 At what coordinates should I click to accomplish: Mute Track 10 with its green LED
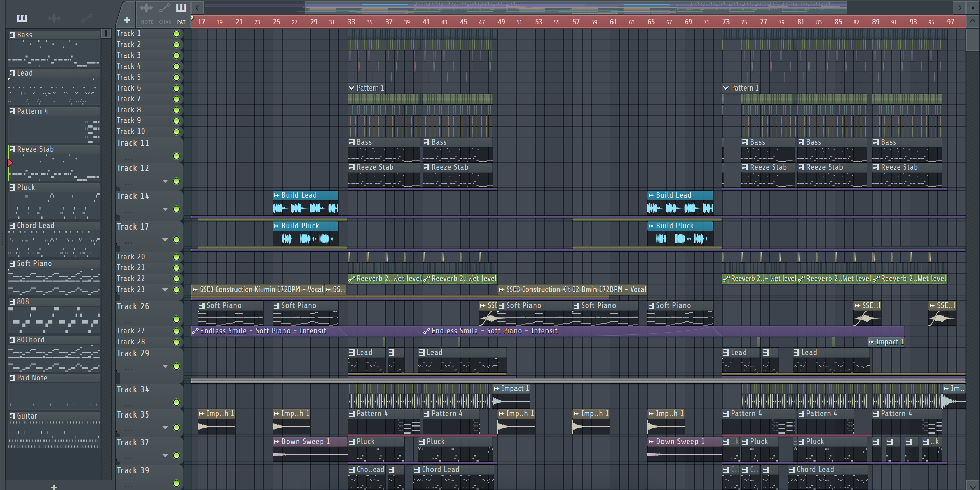point(176,132)
